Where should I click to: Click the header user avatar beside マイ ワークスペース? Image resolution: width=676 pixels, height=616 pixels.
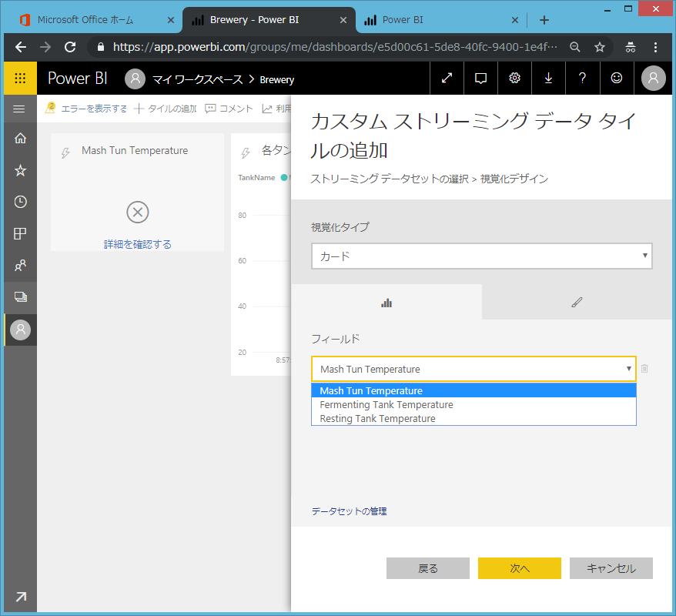click(x=135, y=79)
